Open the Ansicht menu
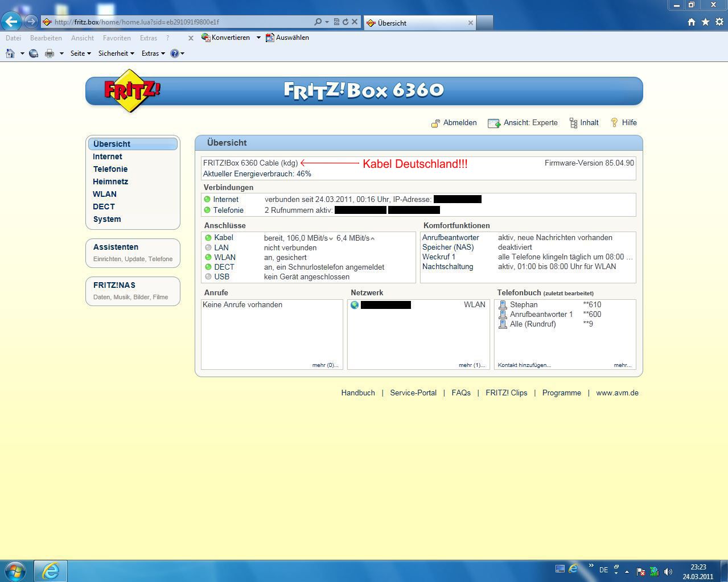The width and height of the screenshot is (728, 582). tap(83, 38)
